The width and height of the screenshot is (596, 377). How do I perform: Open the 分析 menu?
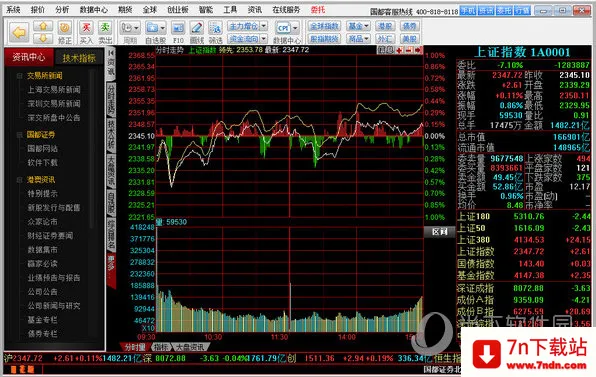click(62, 10)
